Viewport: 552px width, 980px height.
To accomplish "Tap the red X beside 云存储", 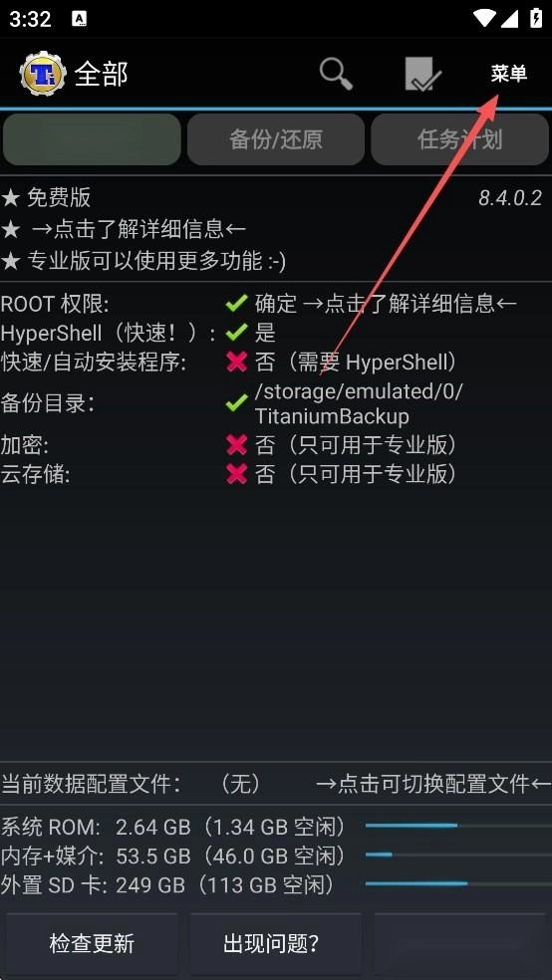I will coord(236,474).
